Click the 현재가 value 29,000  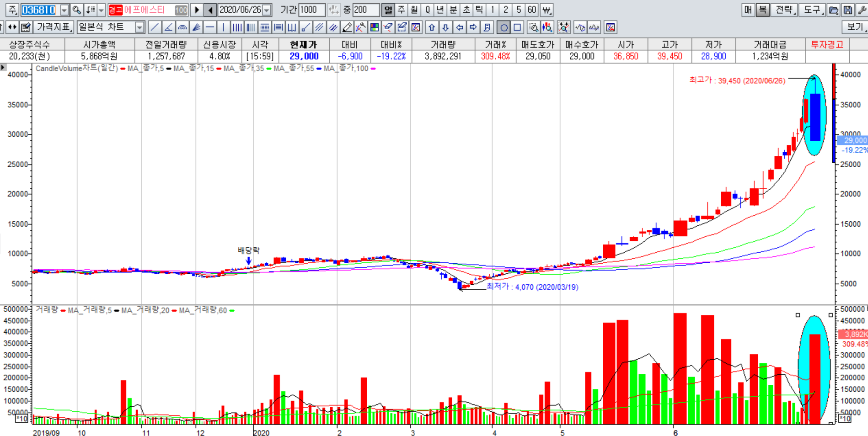(304, 56)
